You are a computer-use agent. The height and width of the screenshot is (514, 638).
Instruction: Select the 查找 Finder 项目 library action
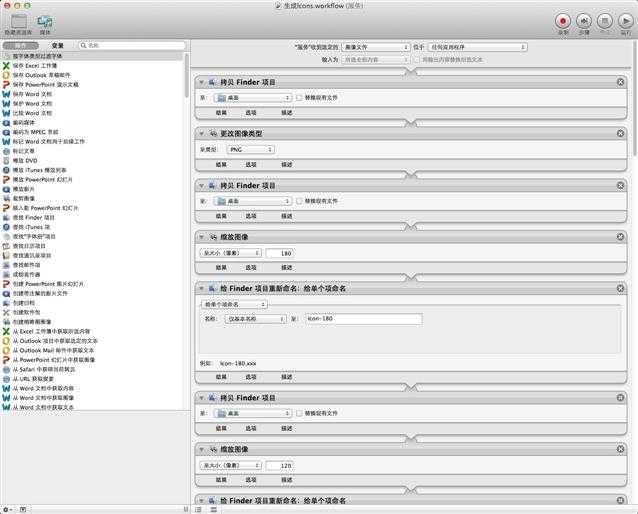click(33, 218)
